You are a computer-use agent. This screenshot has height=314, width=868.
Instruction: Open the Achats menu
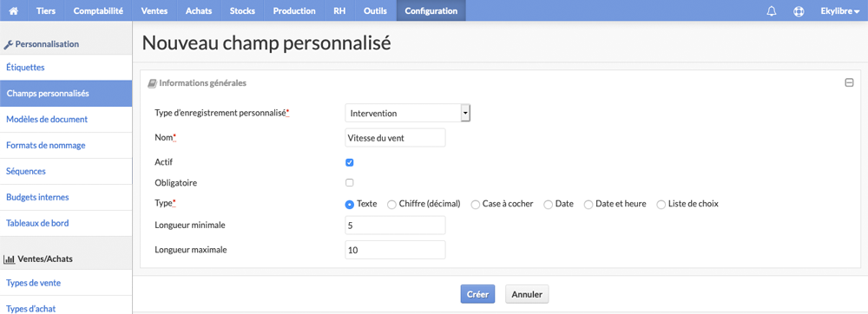tap(199, 10)
